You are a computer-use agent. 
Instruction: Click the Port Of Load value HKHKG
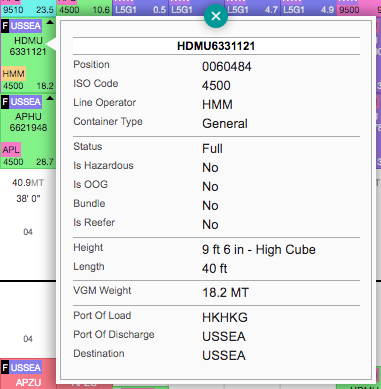click(225, 318)
